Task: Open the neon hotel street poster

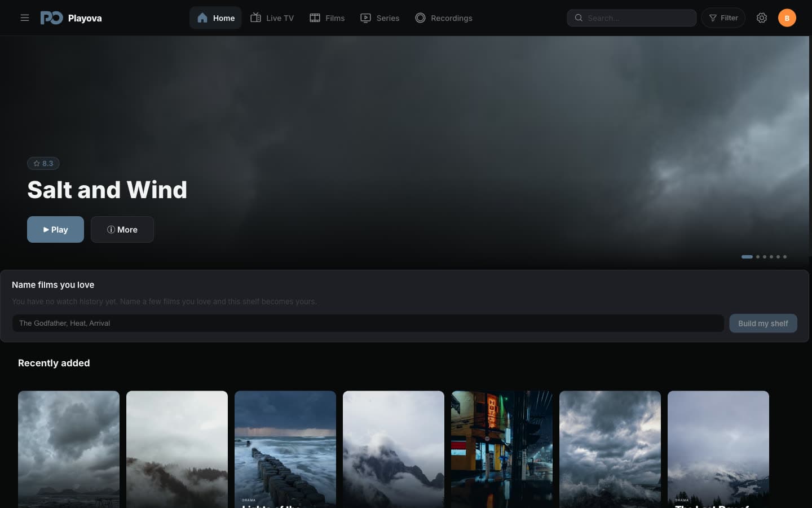Action: [502, 449]
